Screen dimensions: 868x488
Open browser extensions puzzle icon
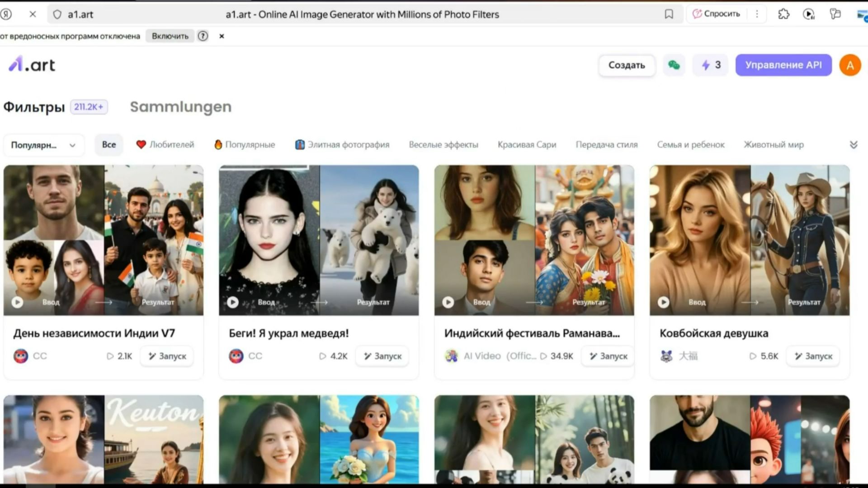pos(783,14)
